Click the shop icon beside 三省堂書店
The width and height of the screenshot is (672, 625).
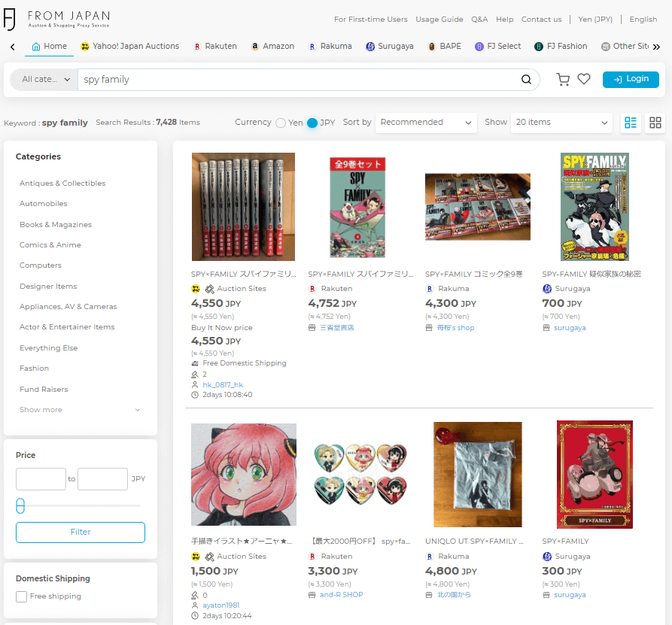coord(312,328)
